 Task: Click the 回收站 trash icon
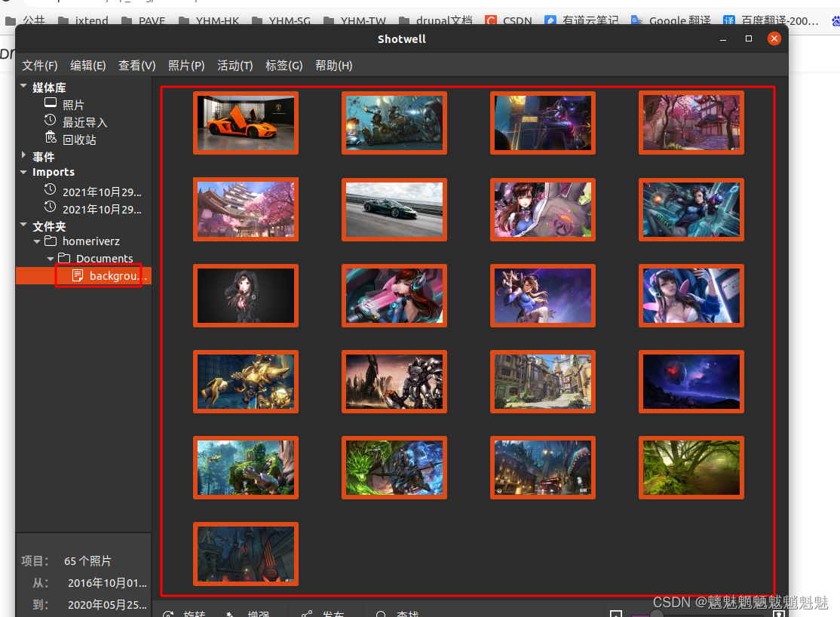click(x=51, y=138)
